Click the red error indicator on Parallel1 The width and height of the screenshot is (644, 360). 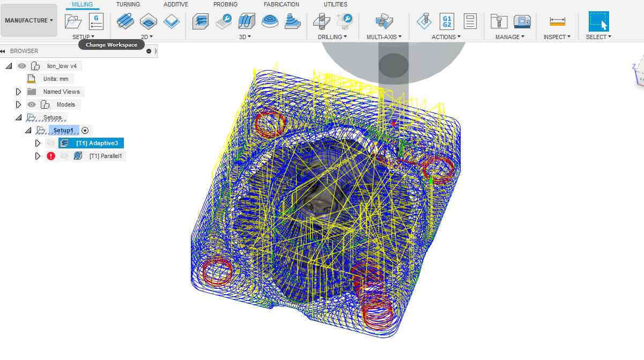51,156
